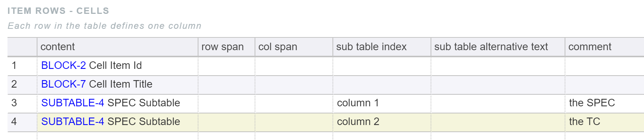
Task: Click 'sub table alternative text' column header
Action: pyautogui.click(x=498, y=47)
